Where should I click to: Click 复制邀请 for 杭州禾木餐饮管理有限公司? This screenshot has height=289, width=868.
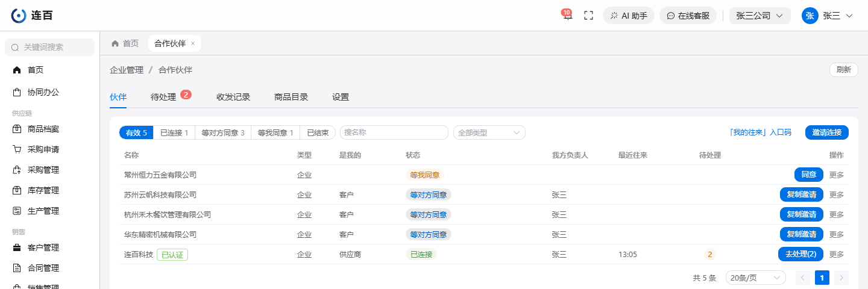pyautogui.click(x=802, y=214)
